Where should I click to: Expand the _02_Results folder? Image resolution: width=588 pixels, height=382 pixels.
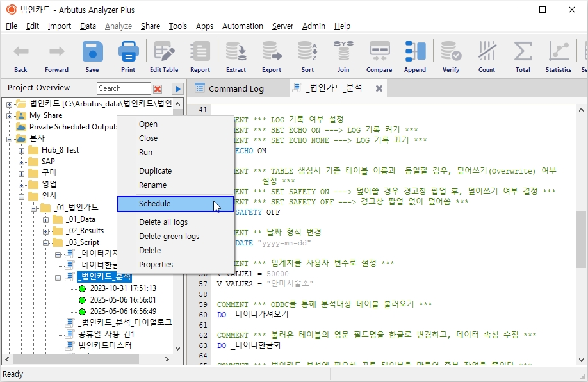tap(45, 231)
